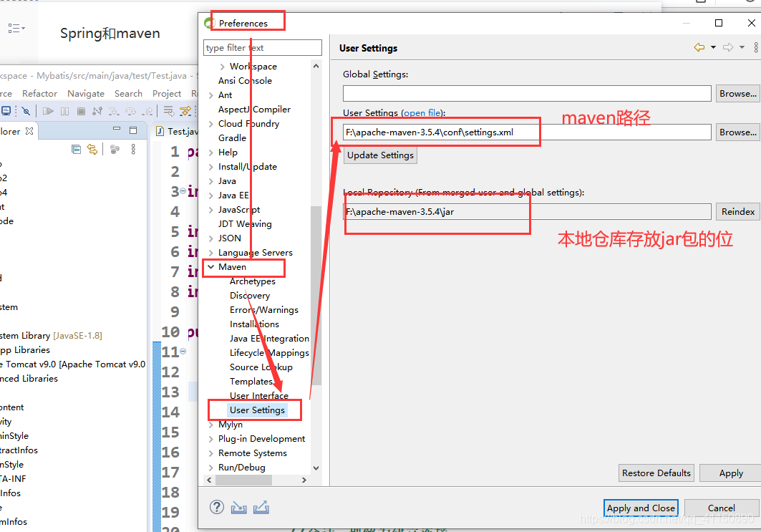
Task: Open the Search menu
Action: 129,93
